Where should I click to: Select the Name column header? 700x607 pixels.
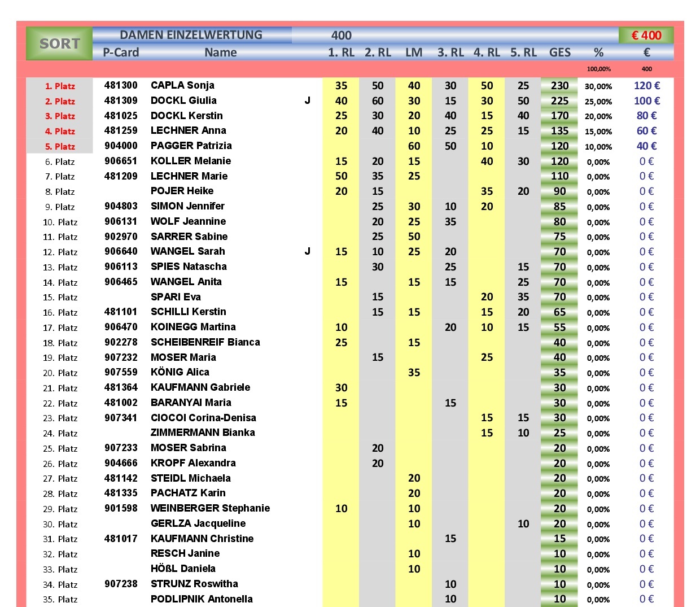221,53
